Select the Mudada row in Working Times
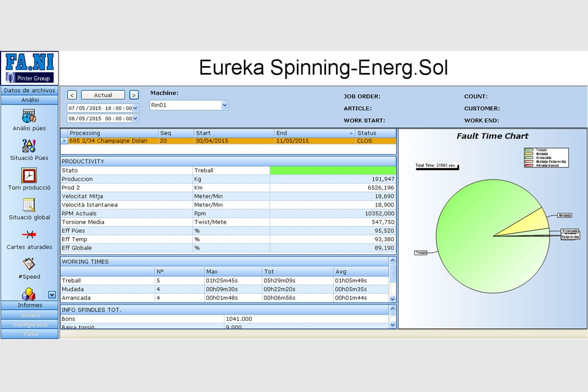Image resolution: width=588 pixels, height=392 pixels. [225, 289]
